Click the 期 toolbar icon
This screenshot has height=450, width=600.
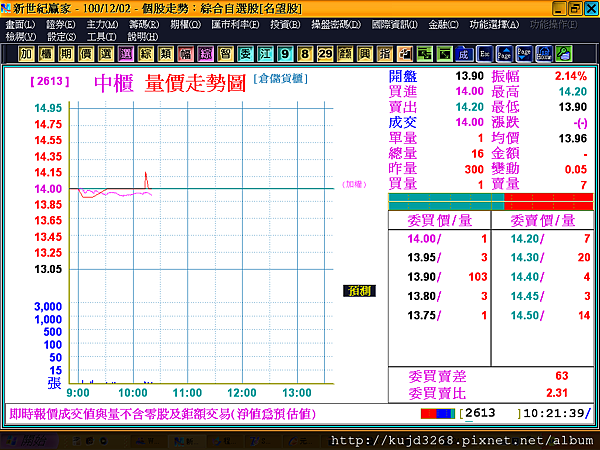point(66,54)
